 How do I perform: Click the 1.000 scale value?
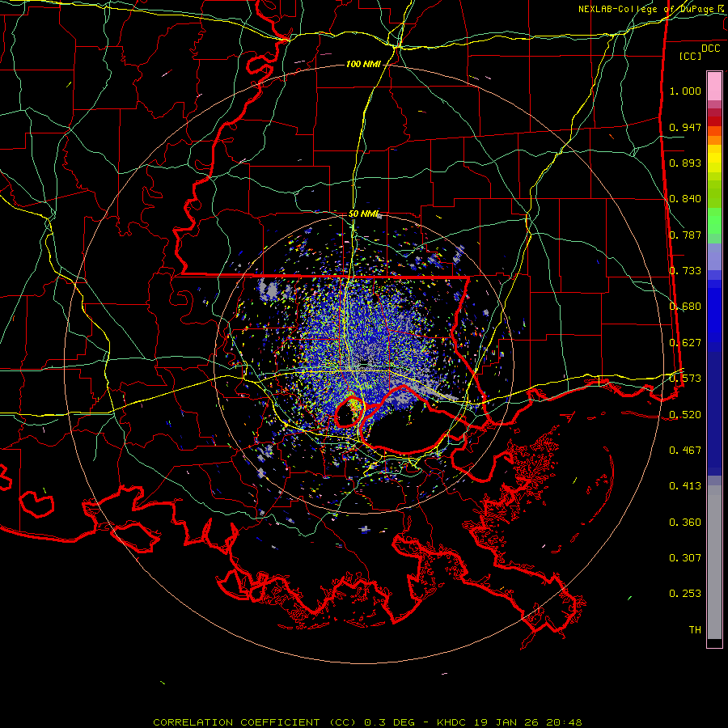coord(685,91)
